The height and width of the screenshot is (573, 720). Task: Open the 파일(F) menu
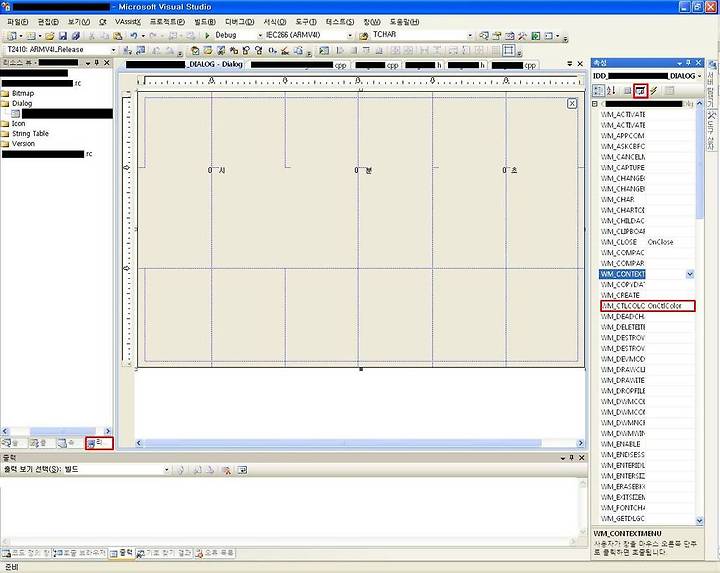pyautogui.click(x=17, y=22)
